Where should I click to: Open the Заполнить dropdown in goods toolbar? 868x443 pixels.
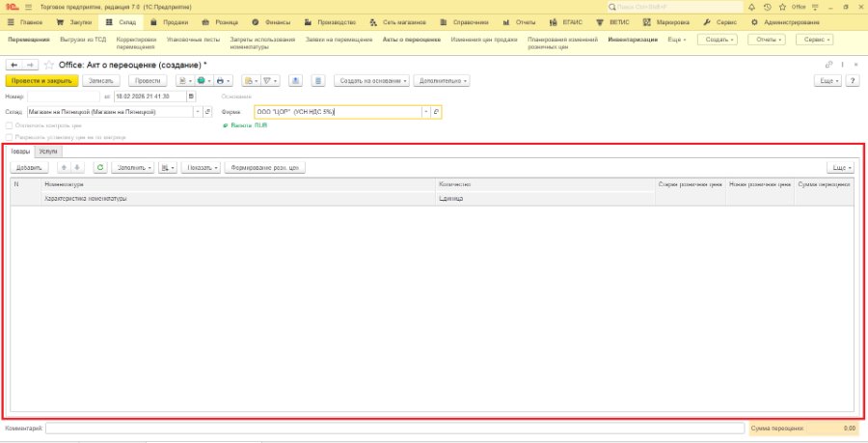(133, 167)
